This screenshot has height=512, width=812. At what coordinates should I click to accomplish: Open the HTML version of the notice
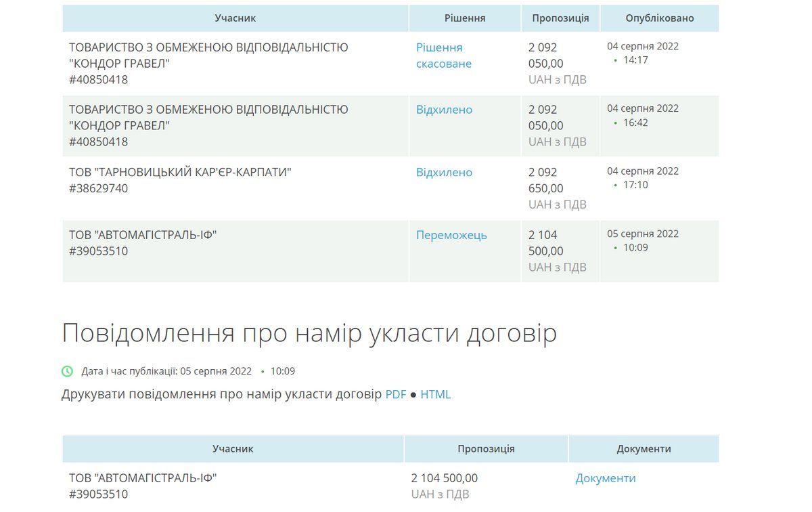click(x=435, y=393)
